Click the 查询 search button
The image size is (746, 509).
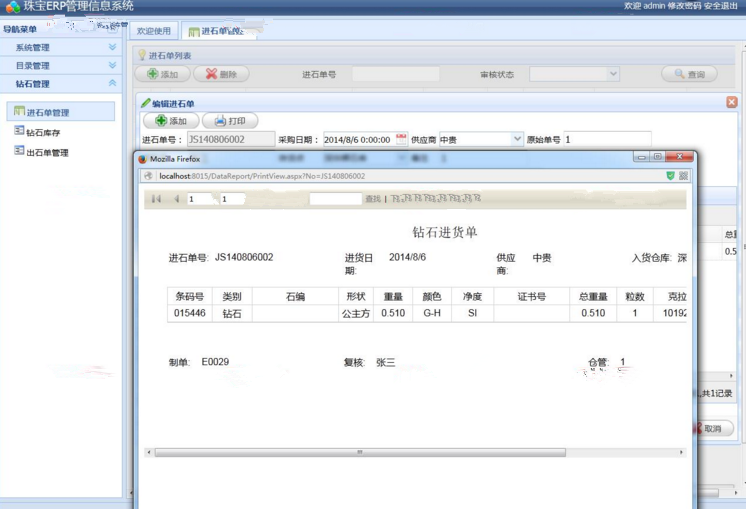coord(689,74)
